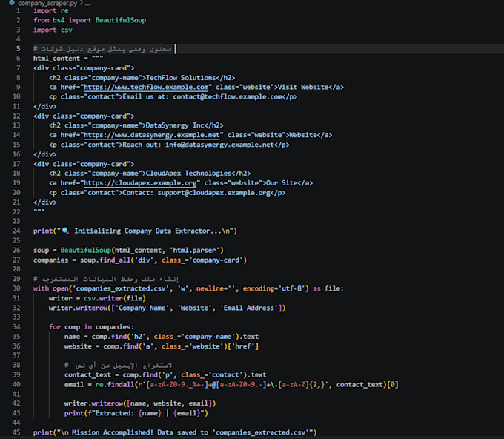
Task: Click 'Email Address' header string
Action: click(249, 308)
